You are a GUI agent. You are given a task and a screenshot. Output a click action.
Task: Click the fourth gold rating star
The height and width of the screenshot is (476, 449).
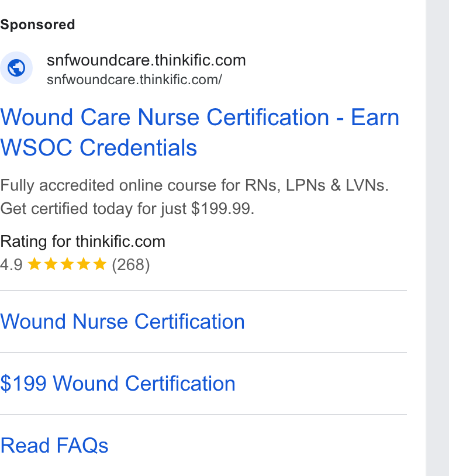[84, 264]
